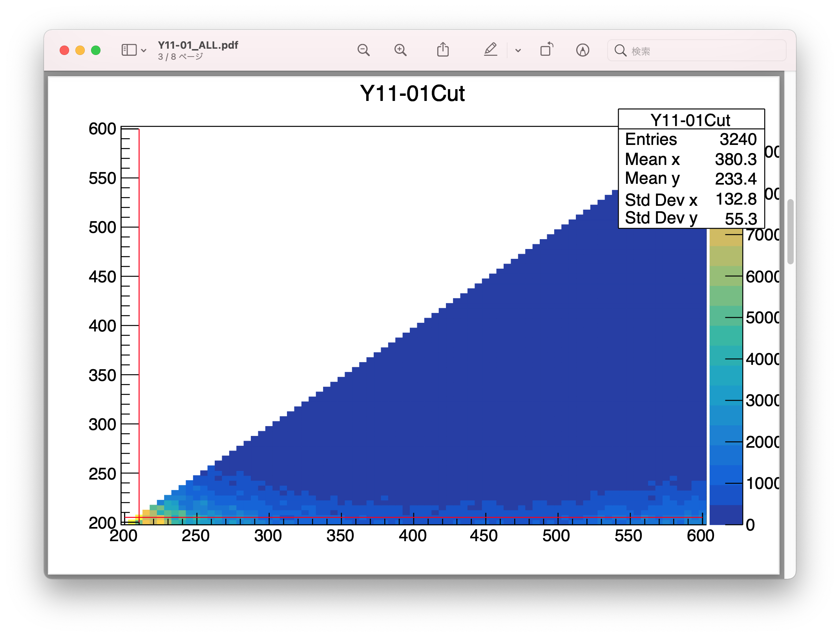Select the Entries 3240 row in stats box
Viewport: 840px width, 637px height.
point(691,139)
